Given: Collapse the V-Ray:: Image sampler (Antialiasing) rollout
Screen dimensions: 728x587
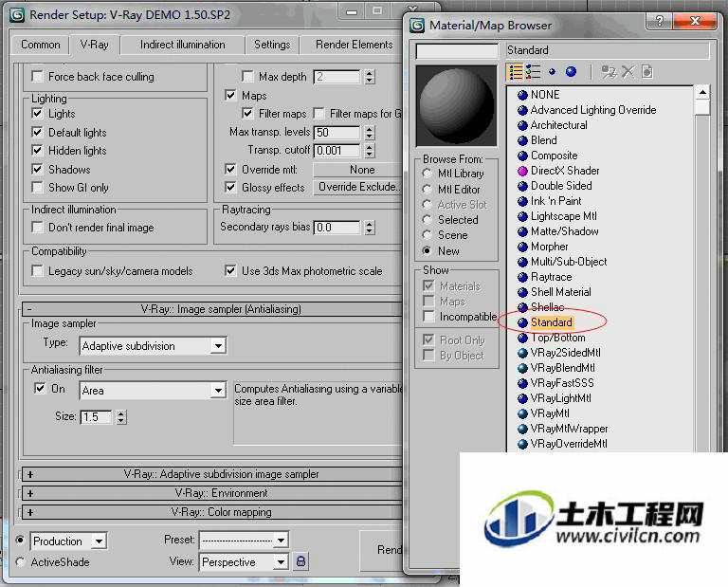Looking at the screenshot, I should (213, 309).
